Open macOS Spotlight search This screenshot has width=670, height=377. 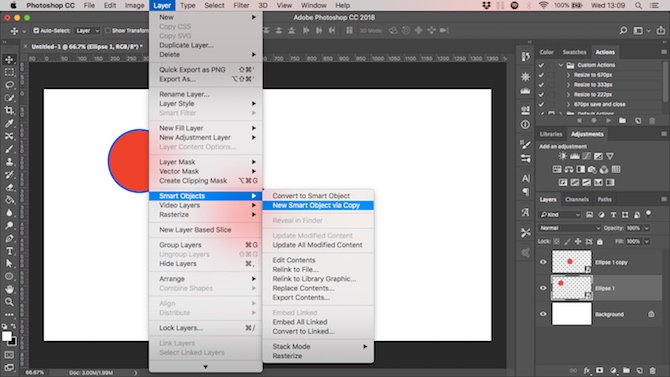pos(638,6)
